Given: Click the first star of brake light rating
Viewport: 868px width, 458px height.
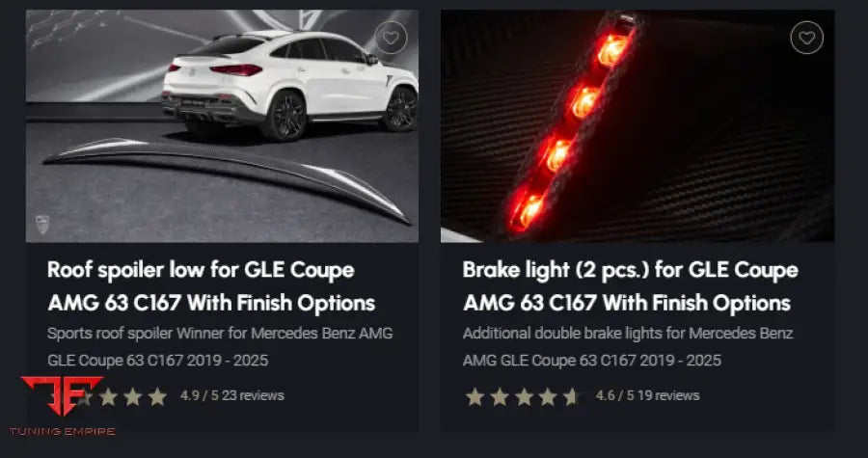Looking at the screenshot, I should [475, 396].
